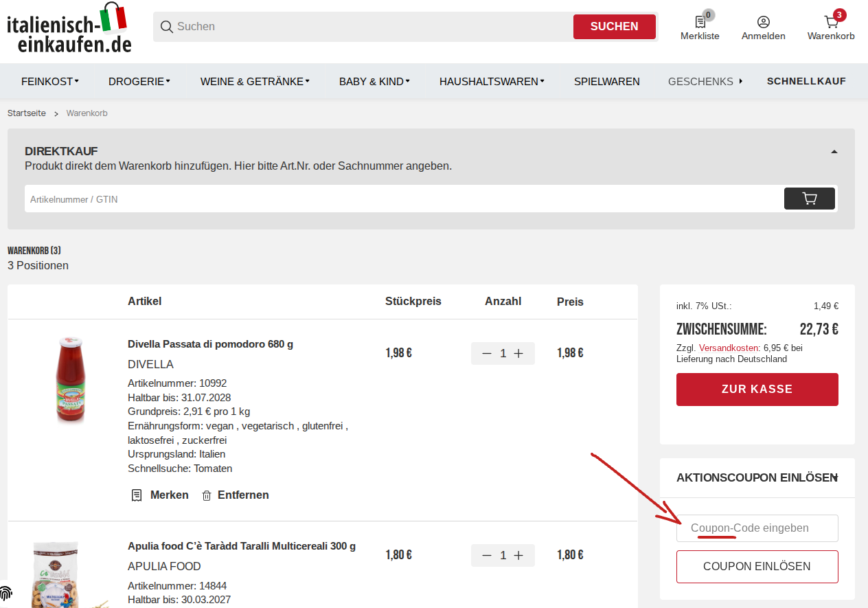This screenshot has height=608, width=868.
Task: Open the Feinkost dropdown menu
Action: coord(49,81)
